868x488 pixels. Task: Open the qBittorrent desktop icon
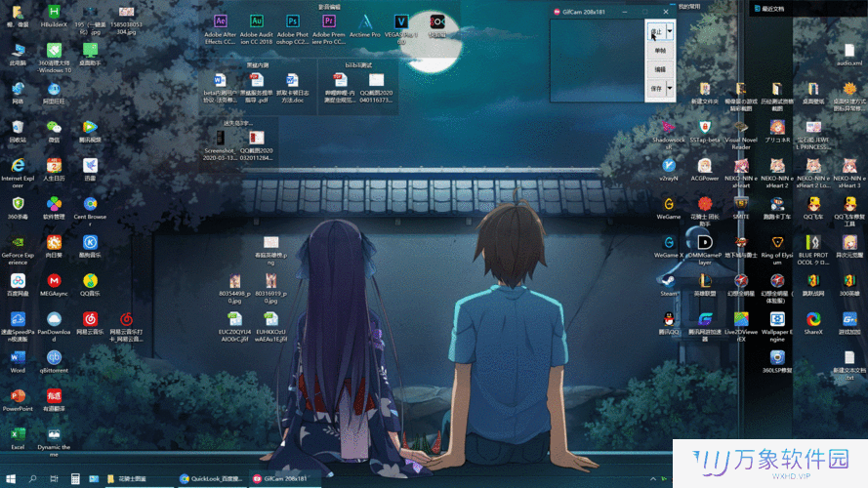(54, 362)
